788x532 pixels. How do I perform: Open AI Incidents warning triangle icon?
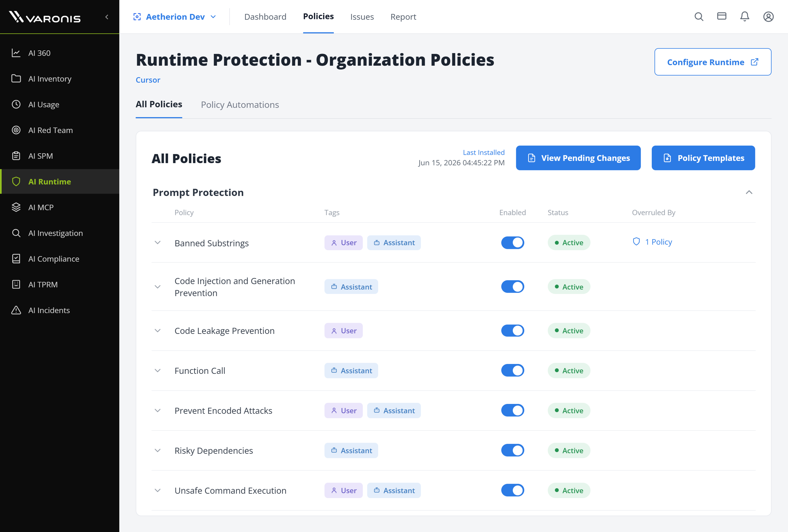click(x=16, y=310)
